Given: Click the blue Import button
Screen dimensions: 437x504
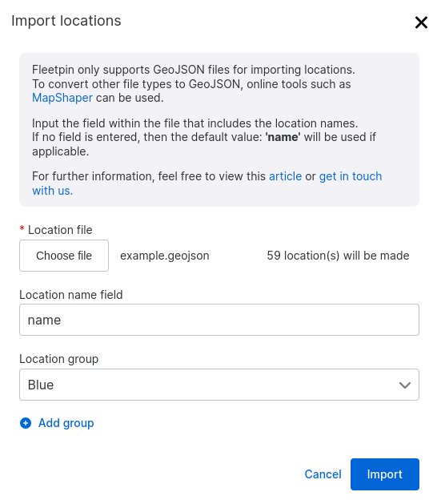Looking at the screenshot, I should (385, 474).
